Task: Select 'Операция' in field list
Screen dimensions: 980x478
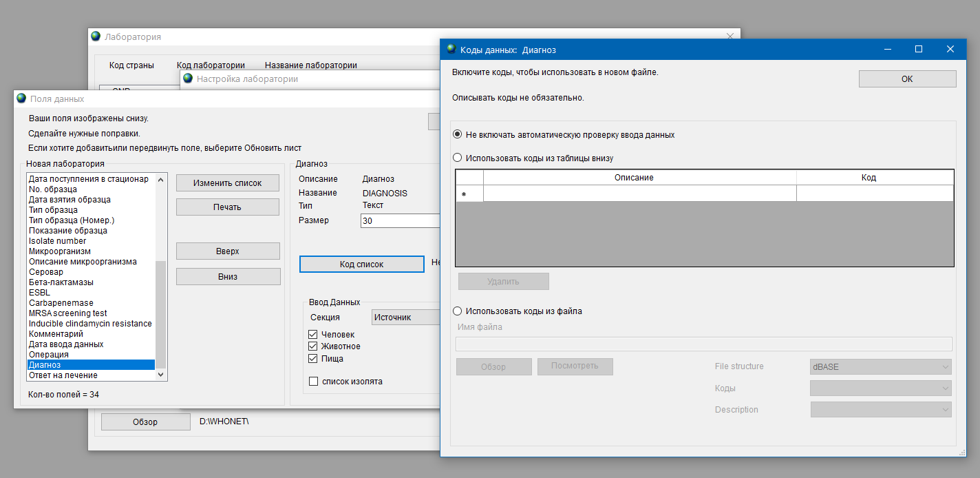Action: coord(92,355)
